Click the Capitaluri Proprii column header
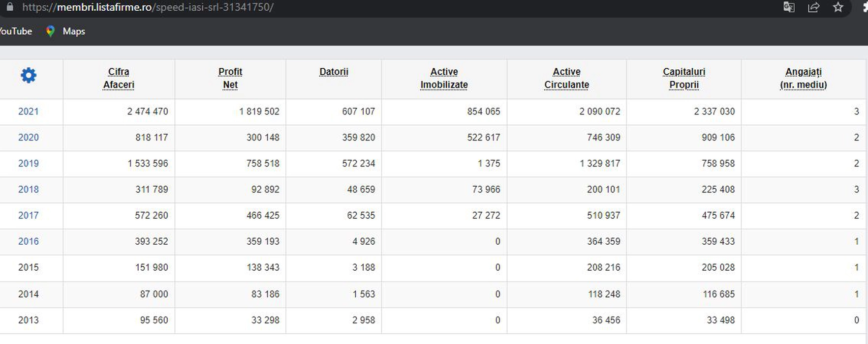Screen dimensions: 868x344 683,78
